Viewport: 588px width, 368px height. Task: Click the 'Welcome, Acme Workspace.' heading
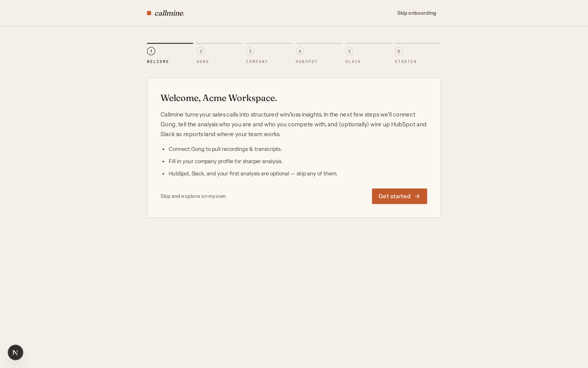coord(218,98)
